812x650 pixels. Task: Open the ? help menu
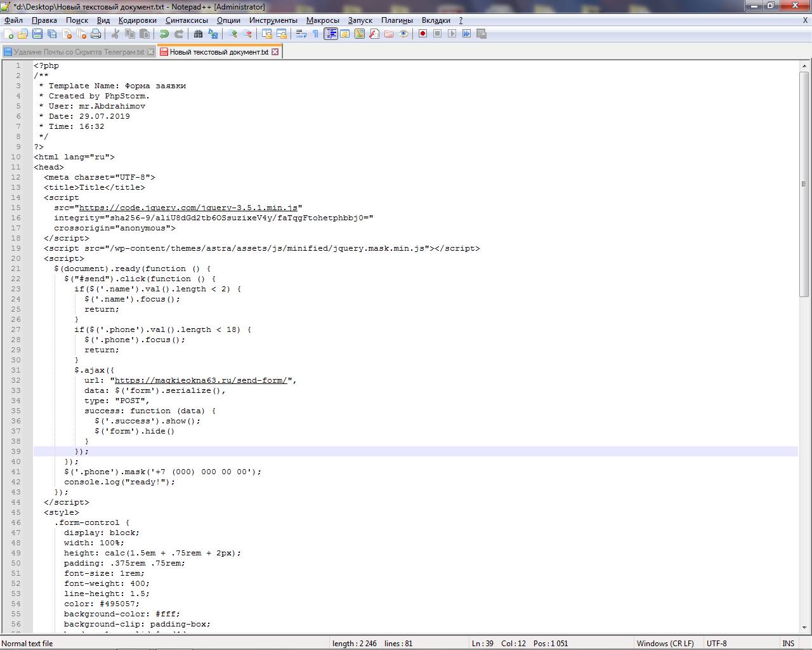point(461,20)
